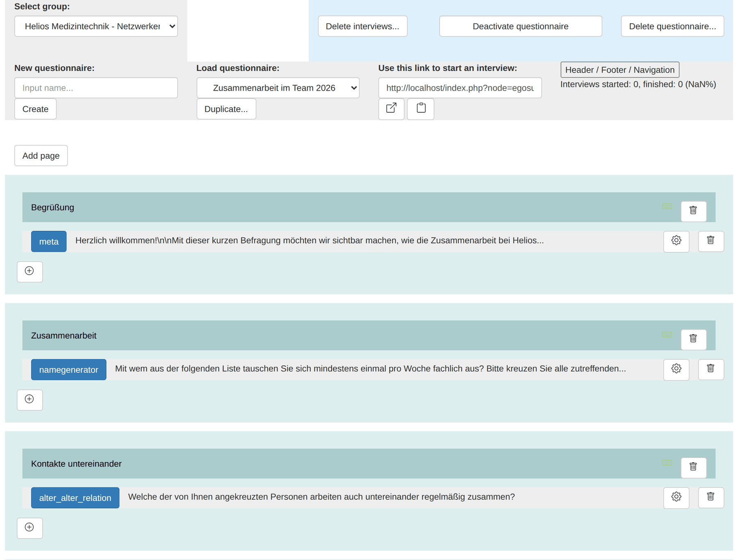
Task: Click the 'Herzlich willkommen!' question text
Action: [x=310, y=241]
